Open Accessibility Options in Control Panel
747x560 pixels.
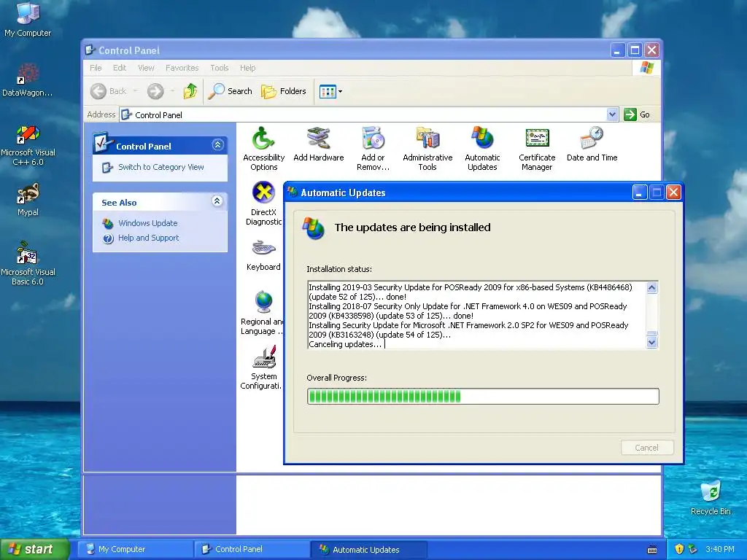[x=263, y=148]
